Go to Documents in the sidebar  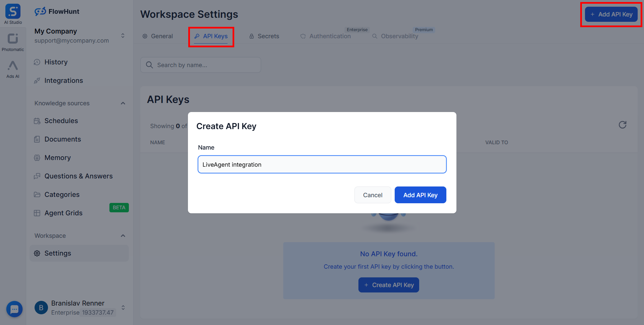coord(62,139)
